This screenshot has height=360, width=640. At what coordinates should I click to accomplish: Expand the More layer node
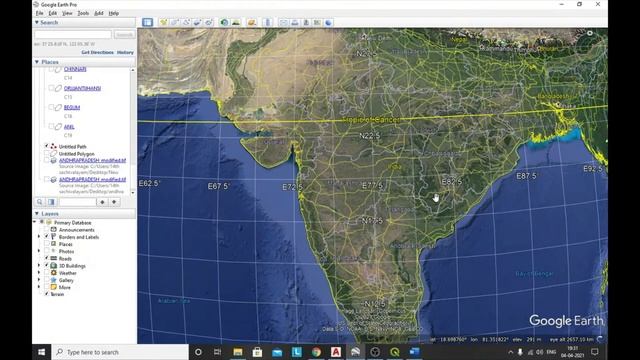tap(40, 287)
